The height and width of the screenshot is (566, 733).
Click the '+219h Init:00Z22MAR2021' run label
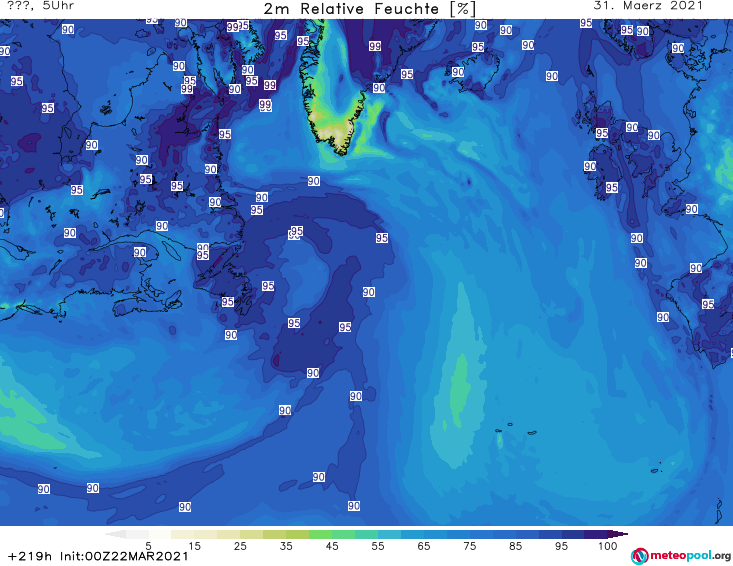click(98, 556)
